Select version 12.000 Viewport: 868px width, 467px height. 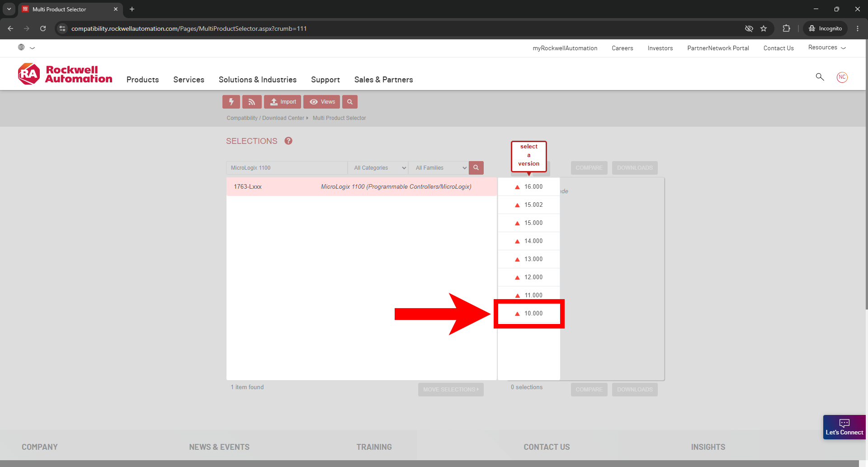[x=529, y=277]
